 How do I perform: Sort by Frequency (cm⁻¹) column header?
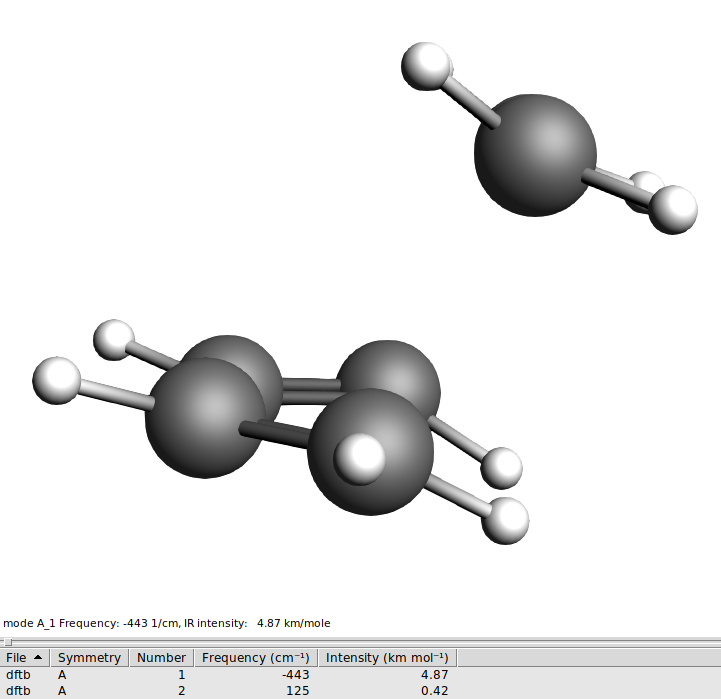coord(255,658)
